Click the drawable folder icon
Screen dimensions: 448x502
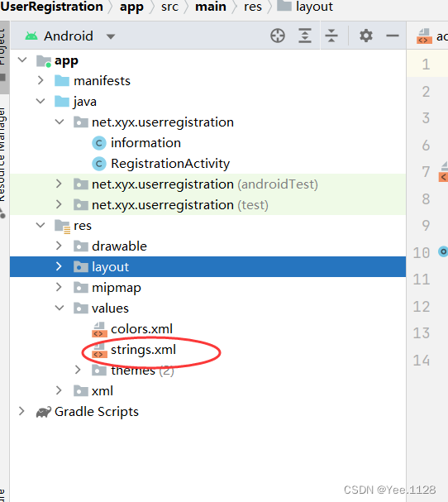click(81, 246)
